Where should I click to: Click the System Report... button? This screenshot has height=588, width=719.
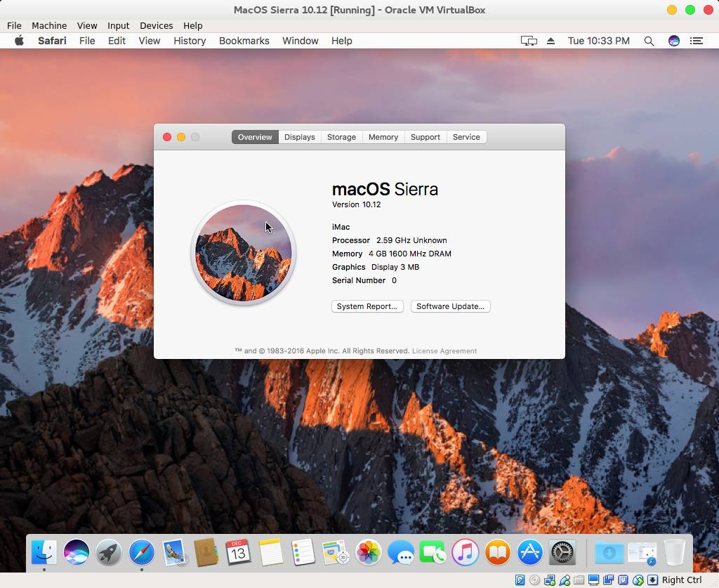[x=367, y=306]
